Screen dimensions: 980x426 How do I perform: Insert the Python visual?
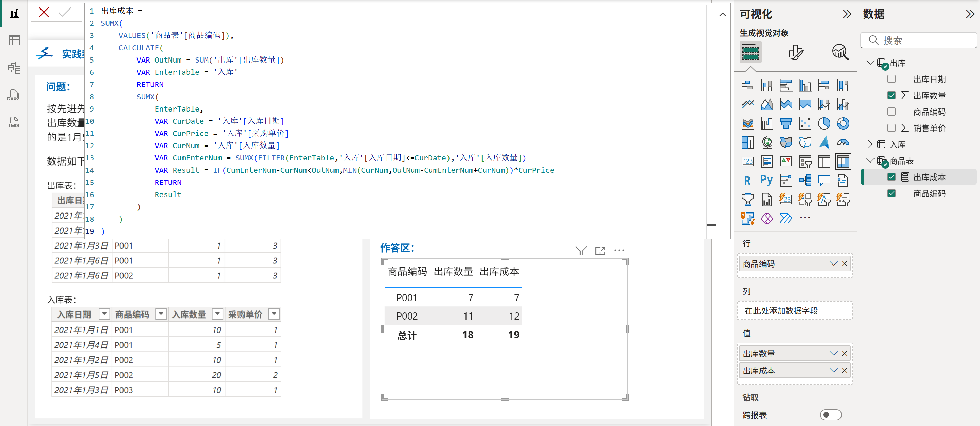pos(767,180)
